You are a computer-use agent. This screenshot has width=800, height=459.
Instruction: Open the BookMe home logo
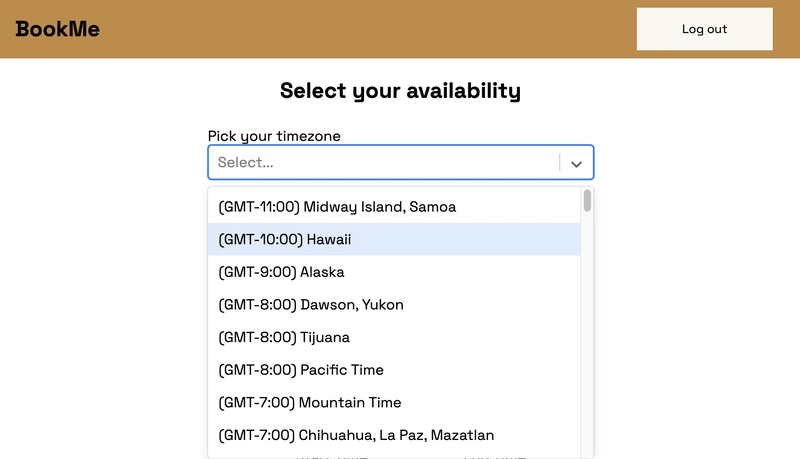(x=58, y=29)
